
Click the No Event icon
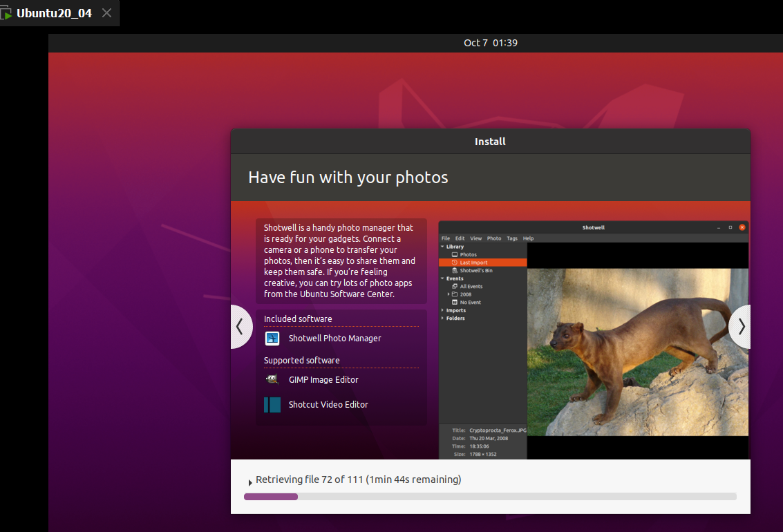[x=455, y=303]
